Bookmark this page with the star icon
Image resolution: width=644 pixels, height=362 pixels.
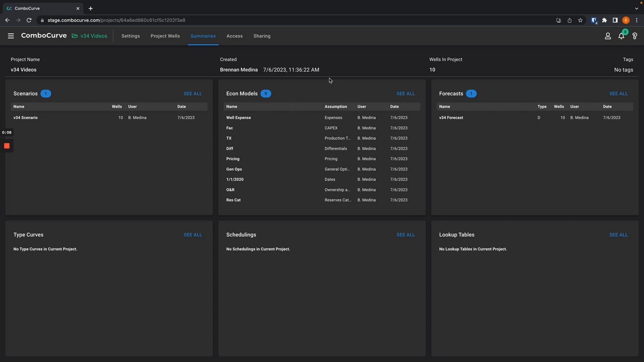pyautogui.click(x=580, y=20)
